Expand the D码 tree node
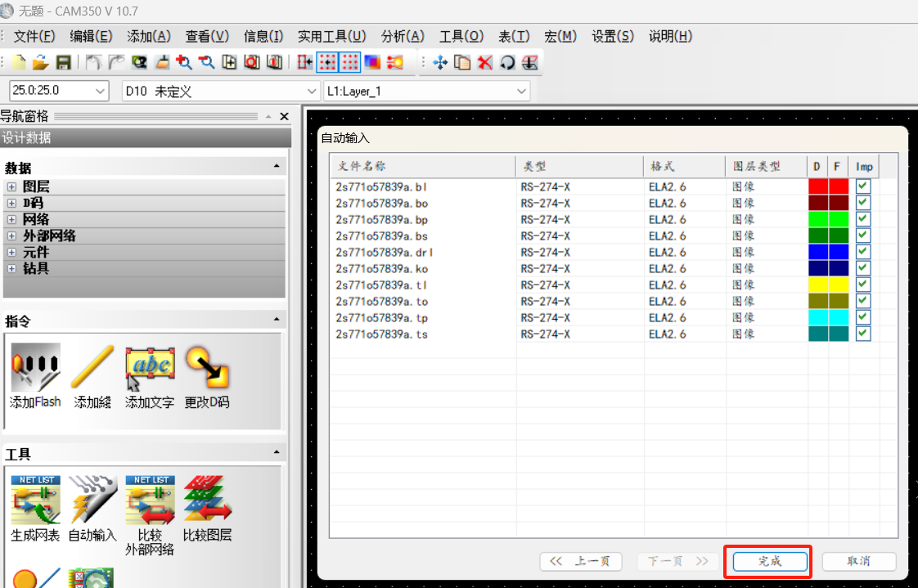This screenshot has height=588, width=918. (11, 203)
